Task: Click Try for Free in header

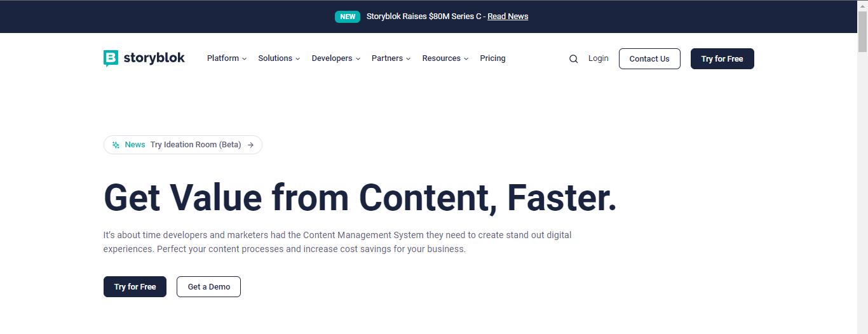Action: coord(722,59)
